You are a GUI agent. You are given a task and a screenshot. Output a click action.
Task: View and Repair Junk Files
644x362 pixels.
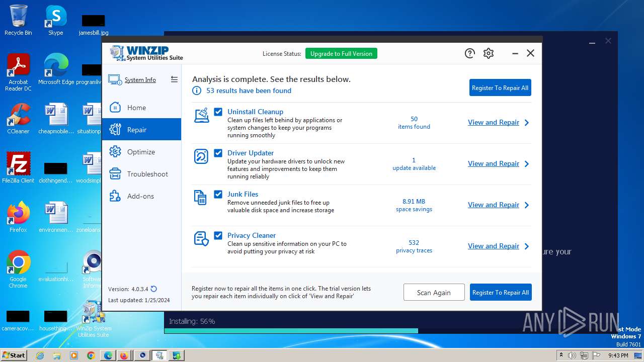[494, 205]
